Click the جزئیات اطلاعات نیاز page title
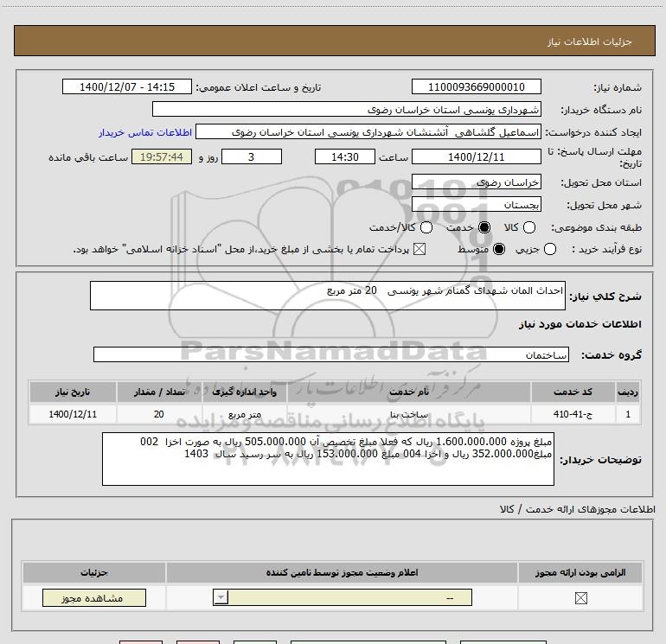The width and height of the screenshot is (666, 644). [x=589, y=41]
